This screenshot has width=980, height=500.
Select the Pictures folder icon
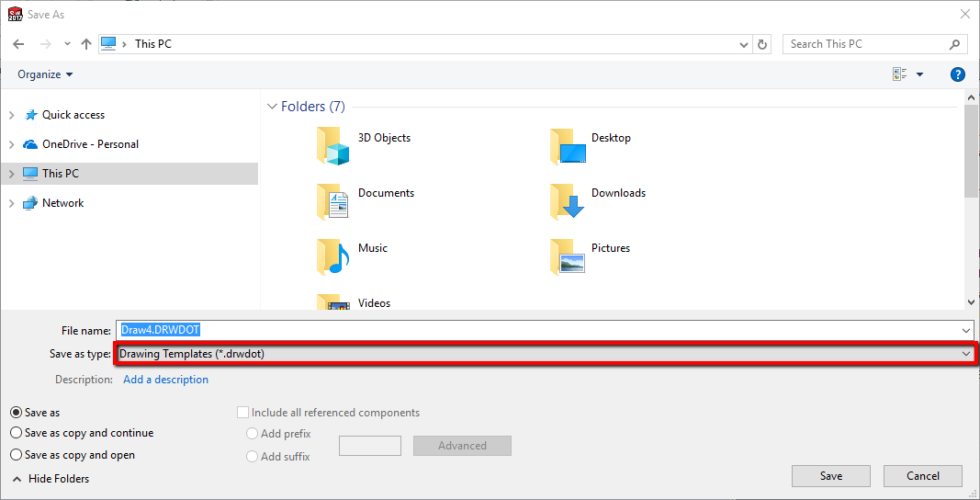(568, 256)
